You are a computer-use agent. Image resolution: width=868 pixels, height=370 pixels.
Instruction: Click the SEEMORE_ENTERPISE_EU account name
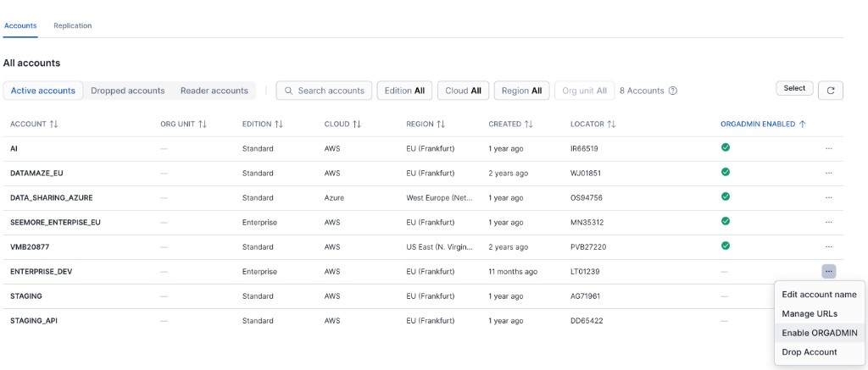55,223
